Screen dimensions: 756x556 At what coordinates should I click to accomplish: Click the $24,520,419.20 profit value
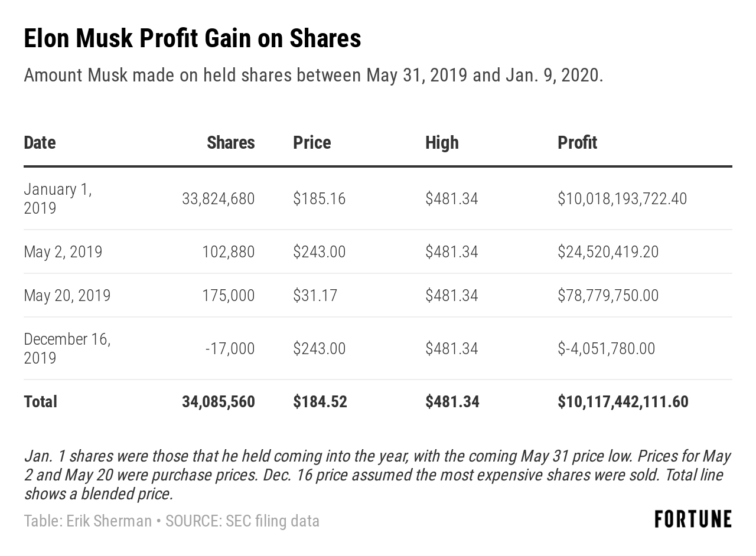pyautogui.click(x=608, y=252)
